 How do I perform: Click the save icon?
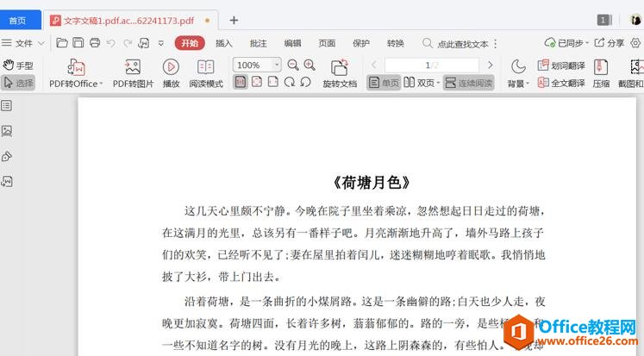click(x=78, y=43)
